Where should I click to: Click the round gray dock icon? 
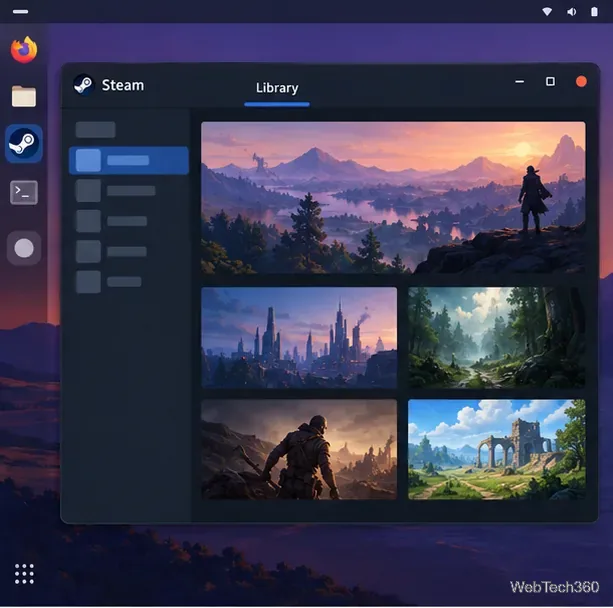(x=24, y=248)
